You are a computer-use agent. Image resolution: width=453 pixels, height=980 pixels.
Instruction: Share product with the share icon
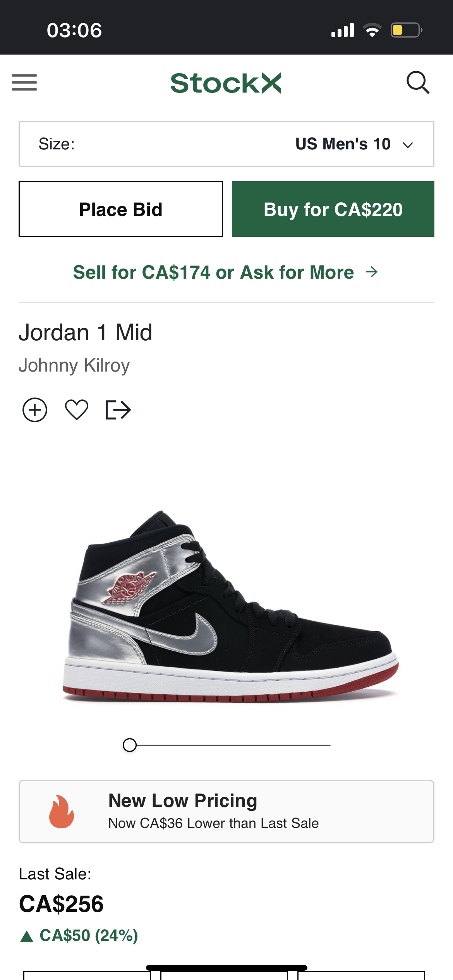118,410
